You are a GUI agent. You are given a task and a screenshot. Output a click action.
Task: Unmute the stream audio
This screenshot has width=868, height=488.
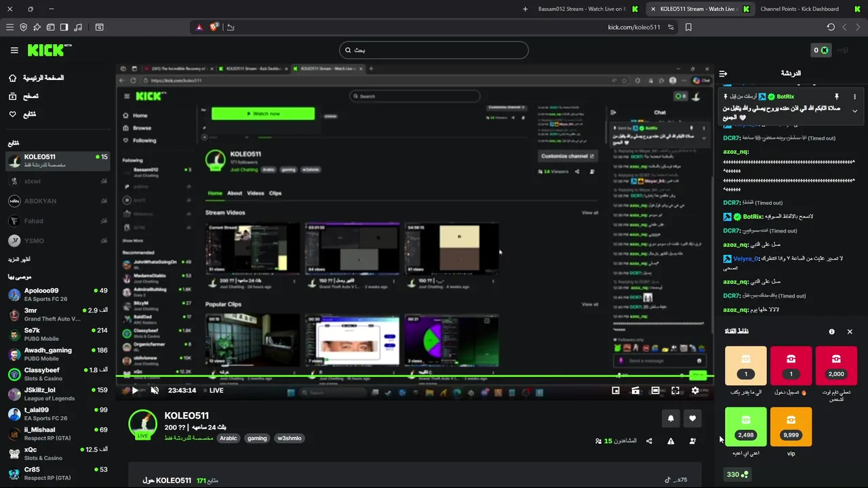click(155, 390)
